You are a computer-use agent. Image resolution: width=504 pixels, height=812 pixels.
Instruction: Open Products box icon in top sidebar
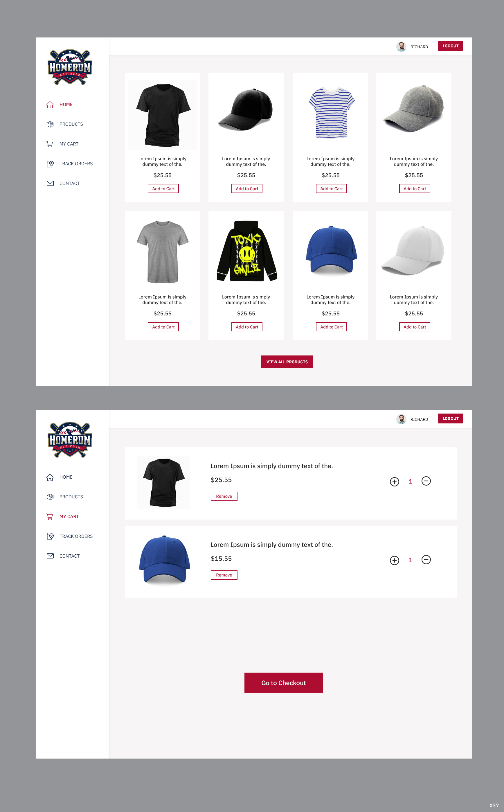pyautogui.click(x=50, y=124)
